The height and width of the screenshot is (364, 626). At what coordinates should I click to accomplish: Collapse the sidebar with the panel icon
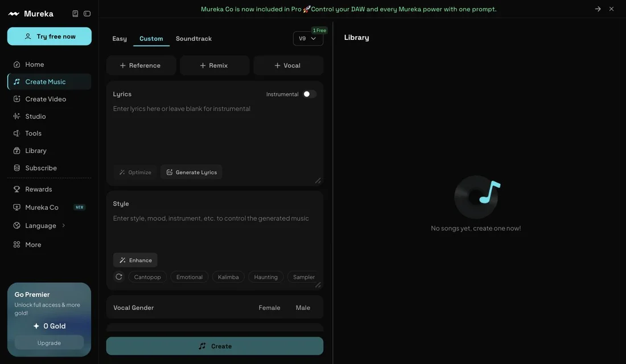click(x=87, y=14)
